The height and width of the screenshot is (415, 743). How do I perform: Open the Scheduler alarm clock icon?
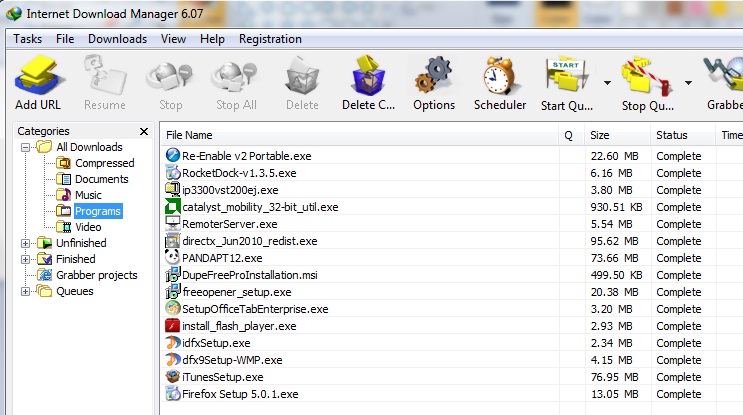[499, 76]
